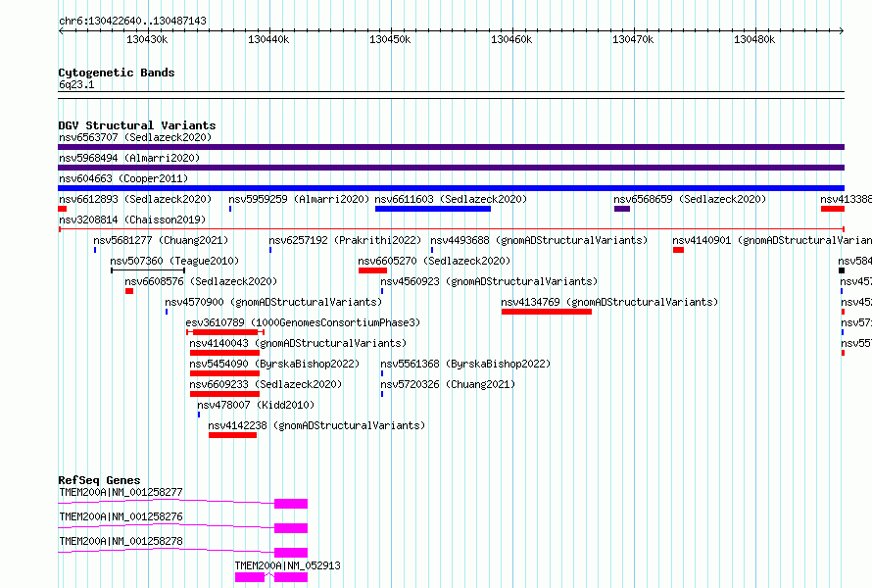
Task: Click the RefSeq Genes track title
Action: coord(99,480)
